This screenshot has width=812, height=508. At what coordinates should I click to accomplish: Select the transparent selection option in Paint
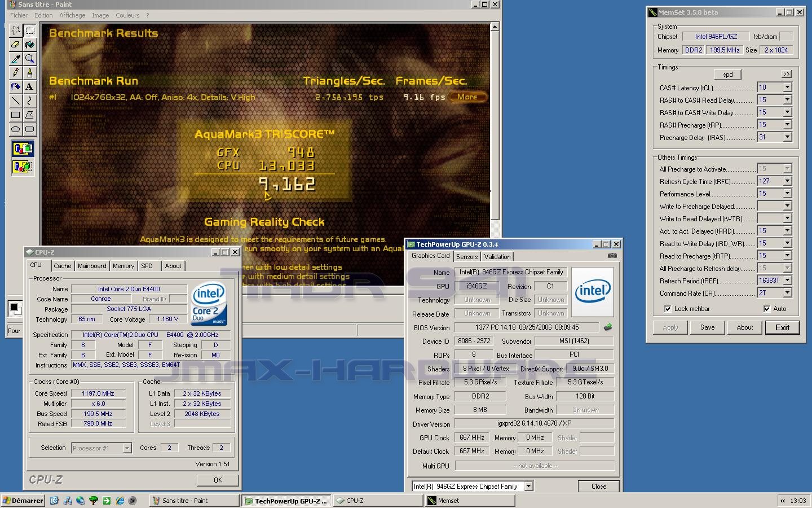[x=23, y=167]
